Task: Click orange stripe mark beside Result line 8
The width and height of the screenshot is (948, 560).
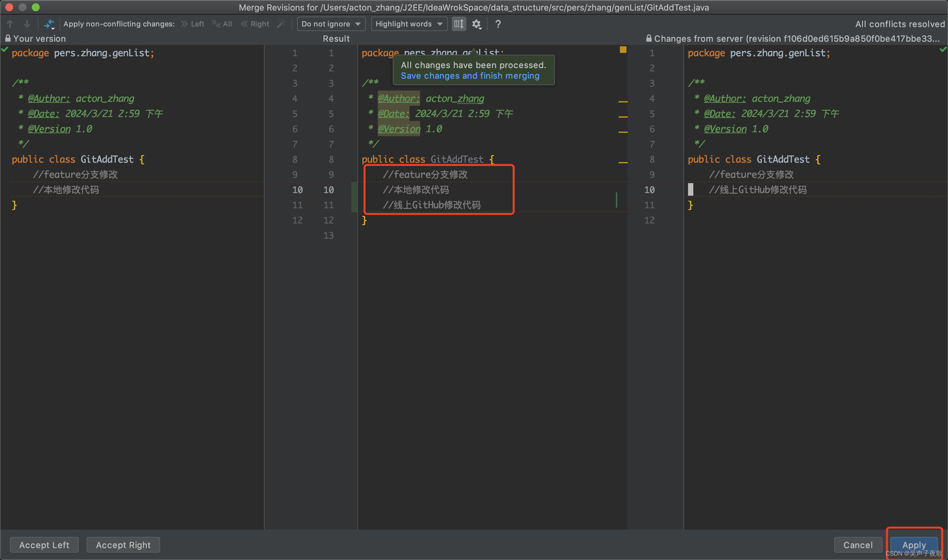Action: click(623, 163)
